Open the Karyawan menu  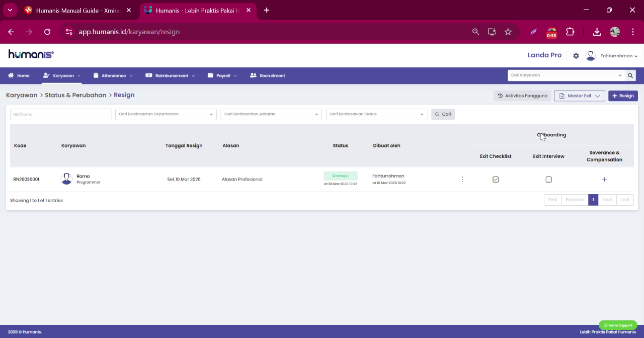click(62, 75)
